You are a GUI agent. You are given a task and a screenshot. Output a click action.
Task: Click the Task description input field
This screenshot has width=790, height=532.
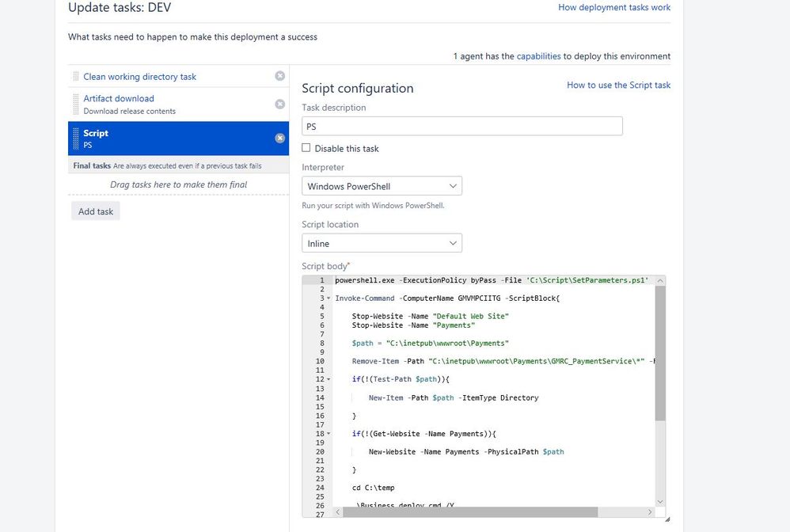[462, 126]
